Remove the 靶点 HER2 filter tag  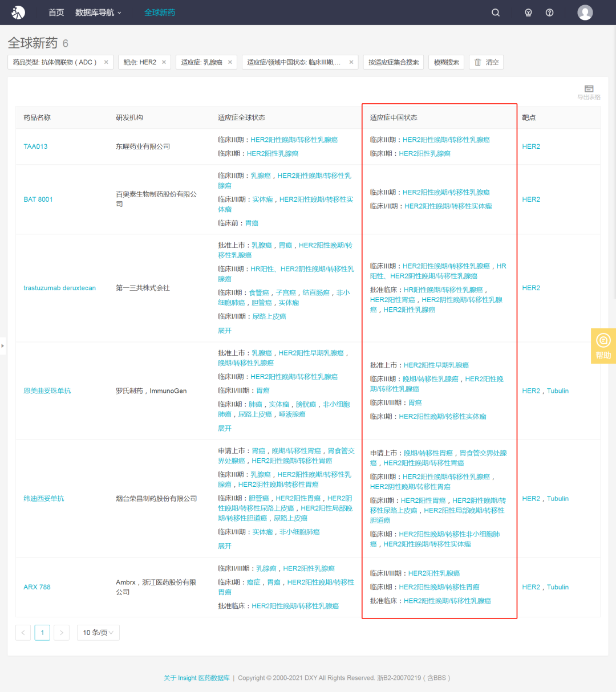coord(164,62)
